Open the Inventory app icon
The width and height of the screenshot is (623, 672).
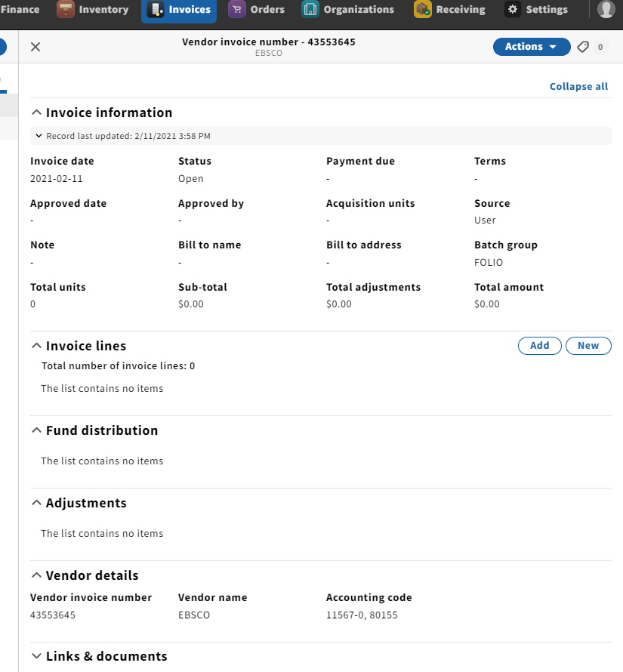(65, 9)
